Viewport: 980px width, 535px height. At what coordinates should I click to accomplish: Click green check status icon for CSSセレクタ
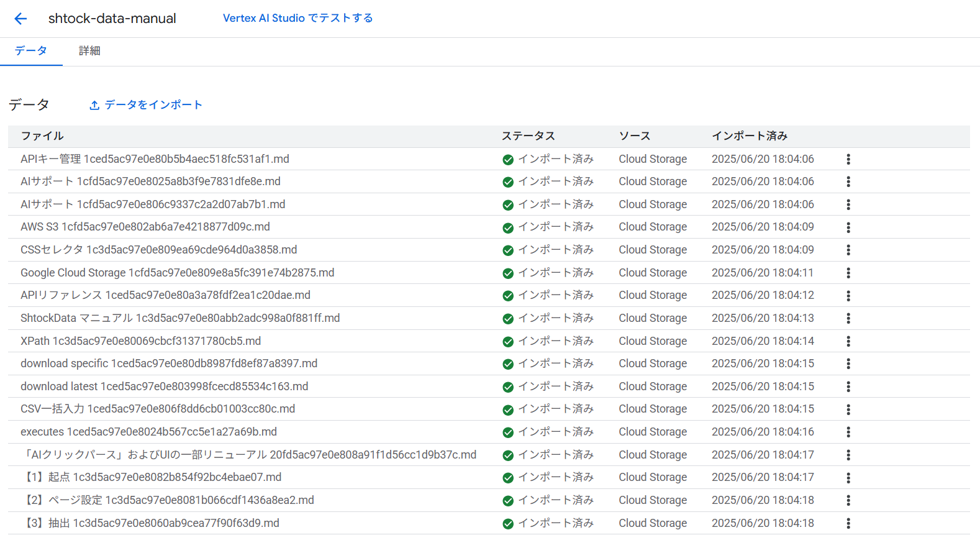tap(508, 250)
